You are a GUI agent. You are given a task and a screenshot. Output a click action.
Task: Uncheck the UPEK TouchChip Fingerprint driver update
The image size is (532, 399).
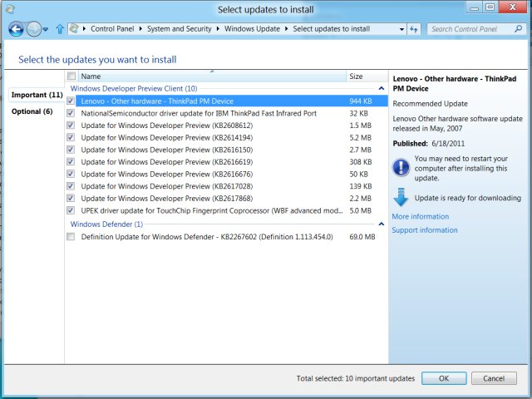(x=71, y=210)
